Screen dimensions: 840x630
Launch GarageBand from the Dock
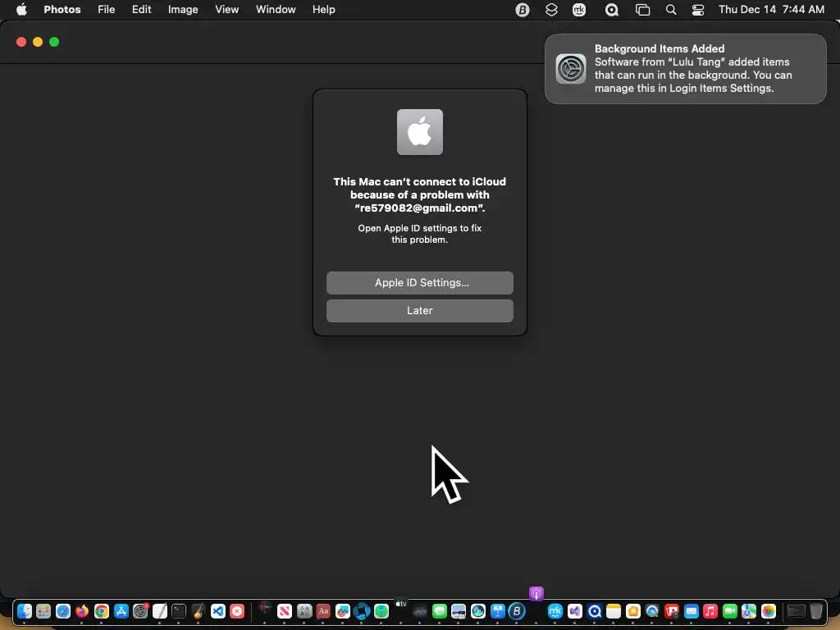point(199,611)
